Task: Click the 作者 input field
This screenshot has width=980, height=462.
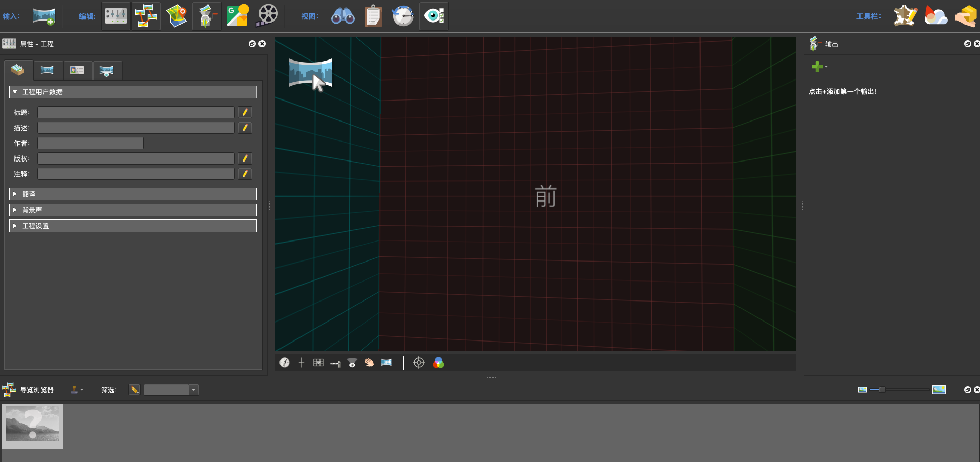Action: pos(90,143)
